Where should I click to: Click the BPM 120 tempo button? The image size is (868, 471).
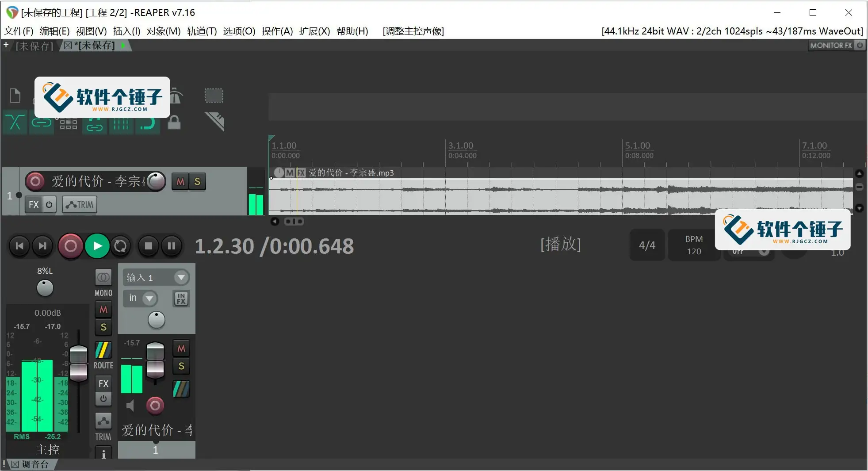pyautogui.click(x=693, y=245)
